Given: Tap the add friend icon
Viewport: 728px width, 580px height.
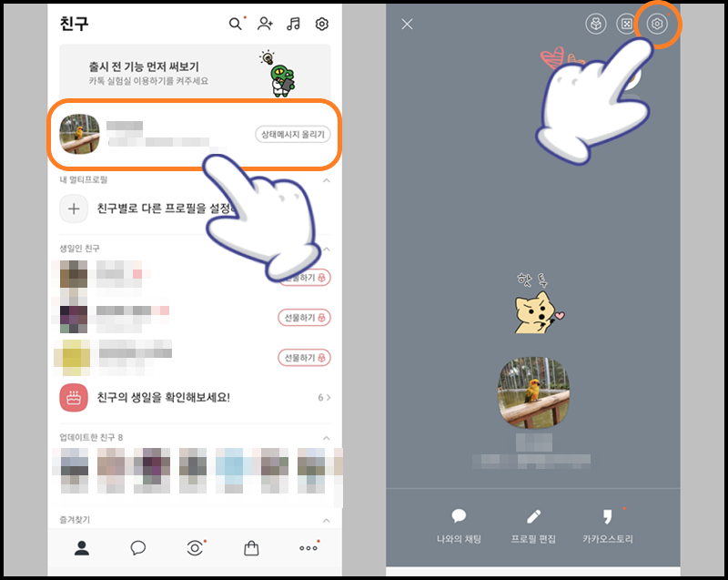Looking at the screenshot, I should [265, 24].
